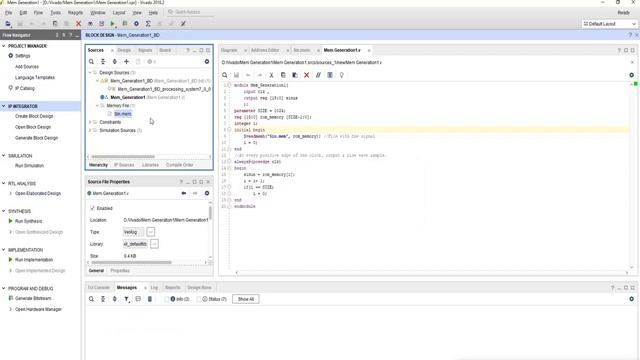Image resolution: width=640 pixels, height=360 pixels.
Task: Expand the Constraints node
Action: coord(90,122)
